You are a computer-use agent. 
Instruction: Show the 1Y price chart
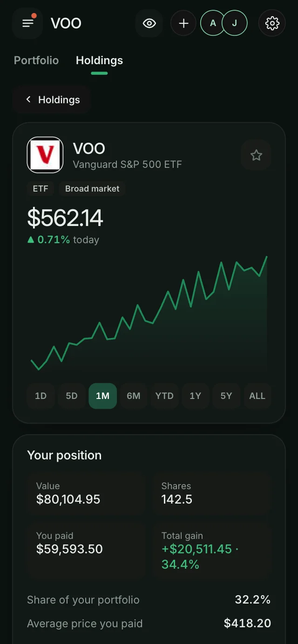pos(195,396)
